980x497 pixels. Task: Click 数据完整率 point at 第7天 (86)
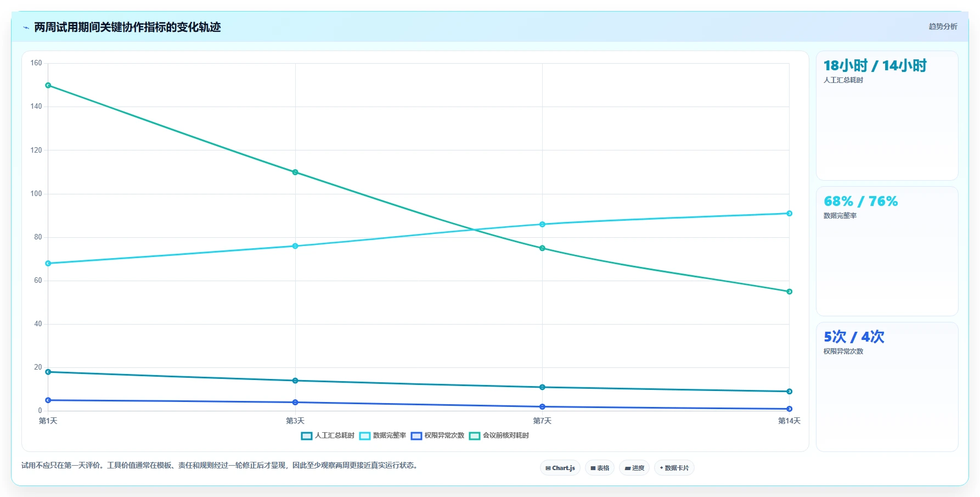tap(542, 224)
